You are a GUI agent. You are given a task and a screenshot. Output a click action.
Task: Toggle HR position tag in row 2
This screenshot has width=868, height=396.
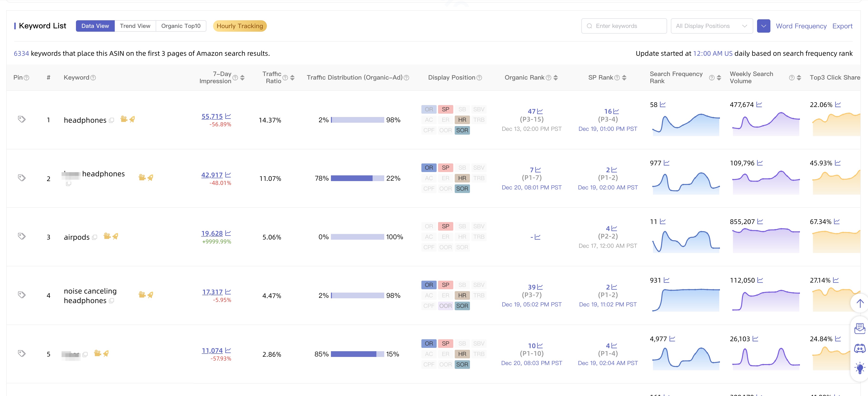click(x=462, y=178)
